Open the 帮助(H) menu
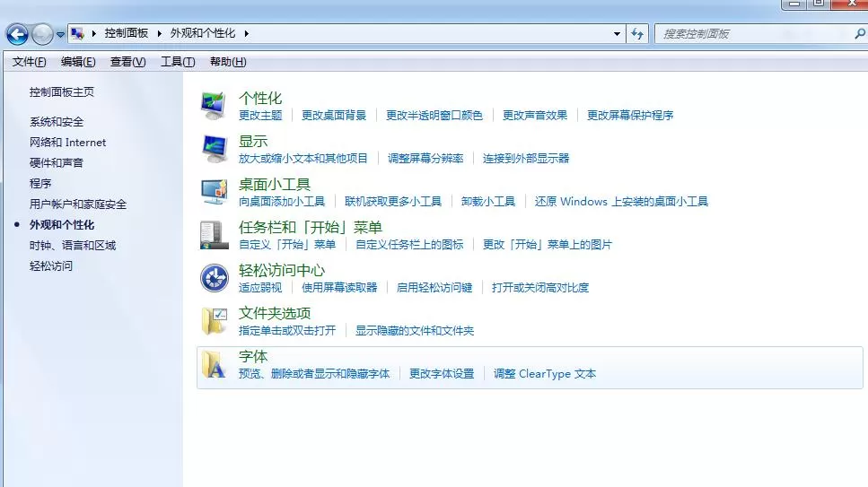The image size is (868, 487). 228,61
